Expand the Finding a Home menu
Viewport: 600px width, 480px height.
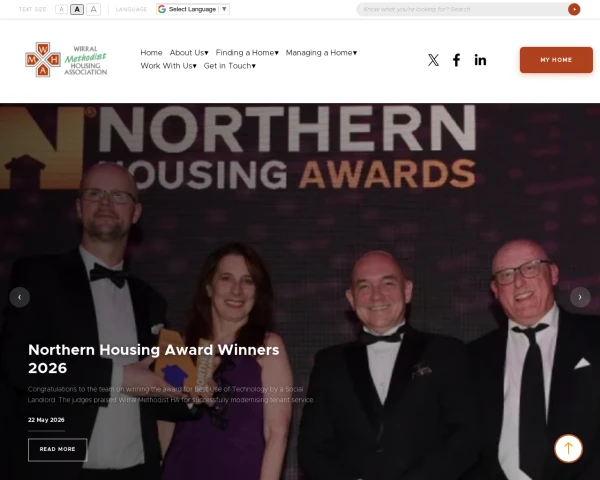coord(247,53)
